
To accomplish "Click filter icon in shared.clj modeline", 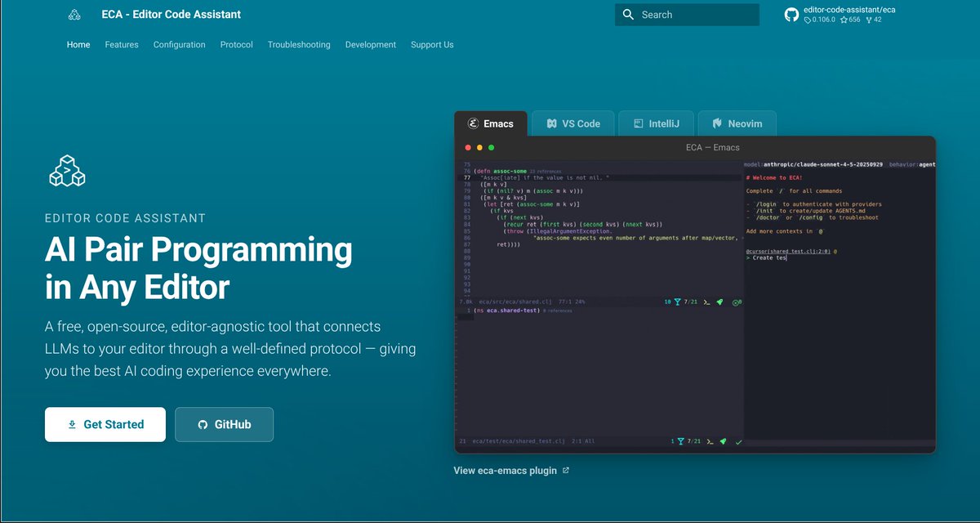I will point(679,302).
